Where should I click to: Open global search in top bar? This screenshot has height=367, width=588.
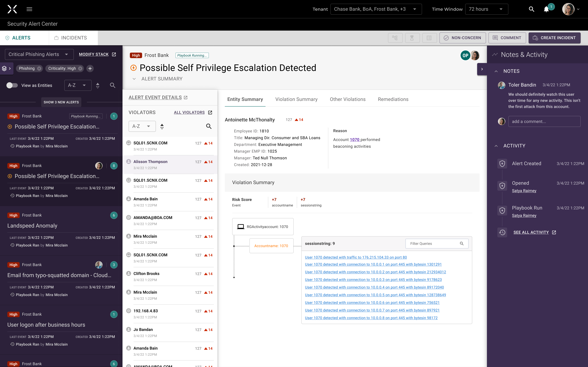tap(531, 9)
